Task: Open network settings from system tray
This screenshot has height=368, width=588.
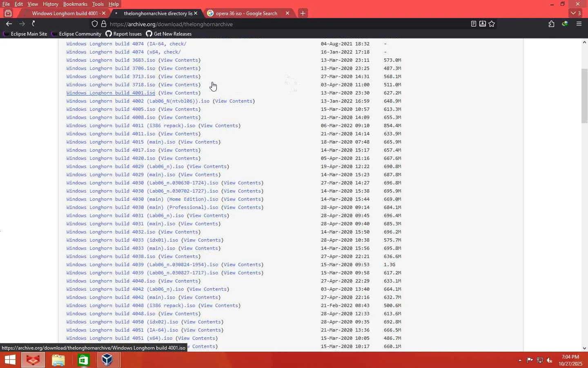Action: [540, 360]
